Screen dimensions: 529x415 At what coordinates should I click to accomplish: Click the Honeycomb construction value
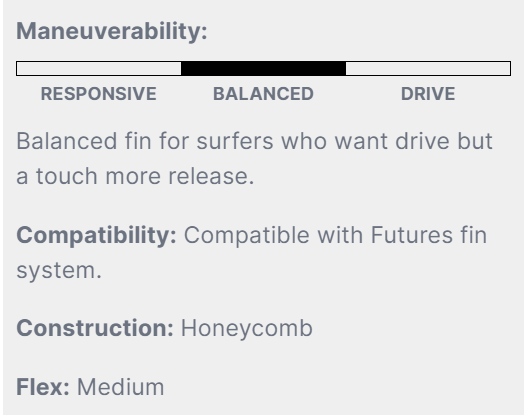click(x=247, y=329)
